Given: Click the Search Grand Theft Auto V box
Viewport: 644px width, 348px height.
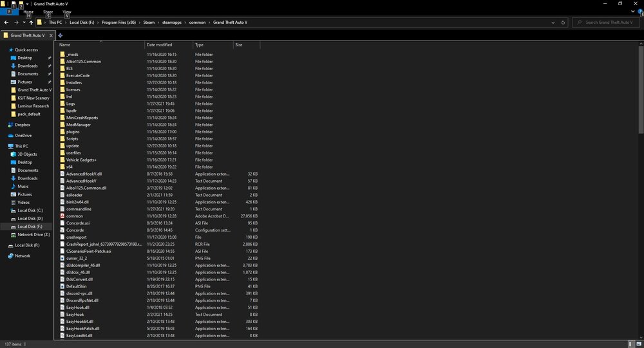Looking at the screenshot, I should pos(606,23).
